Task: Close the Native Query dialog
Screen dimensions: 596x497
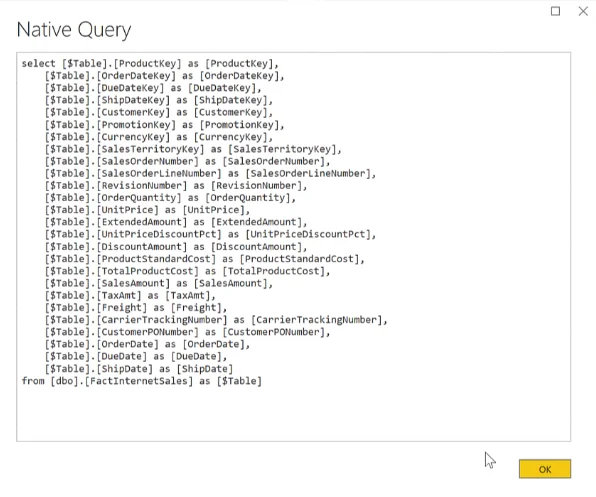Action: point(583,11)
